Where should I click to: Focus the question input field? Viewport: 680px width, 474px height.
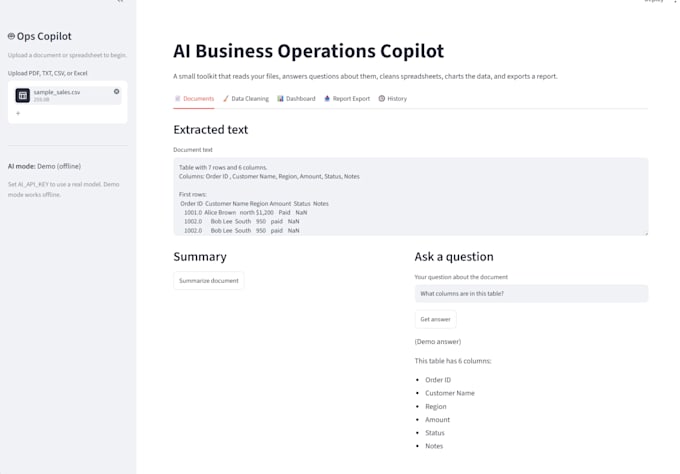point(531,294)
